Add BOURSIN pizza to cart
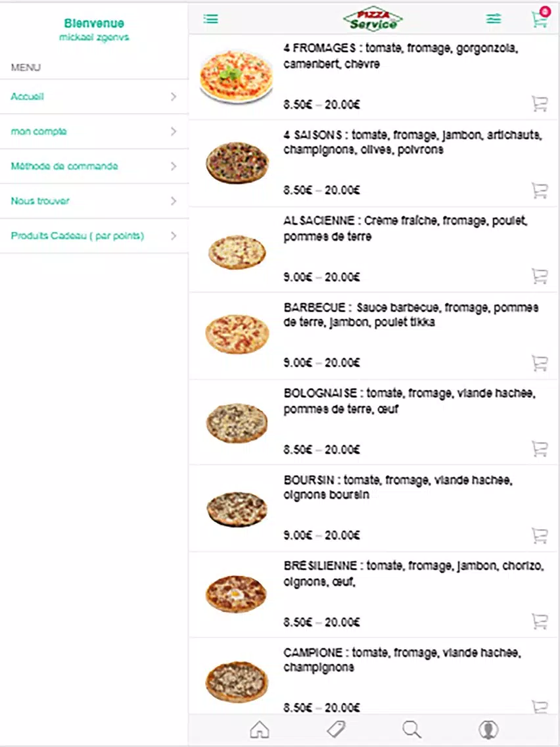Screen dimensions: 560x747 (x=540, y=535)
